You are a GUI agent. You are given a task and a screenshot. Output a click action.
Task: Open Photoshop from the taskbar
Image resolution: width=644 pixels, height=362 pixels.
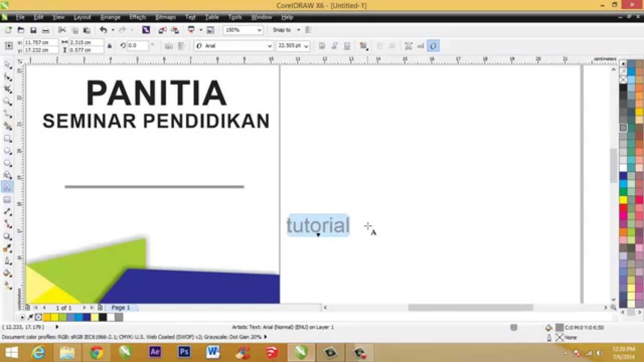(x=184, y=352)
